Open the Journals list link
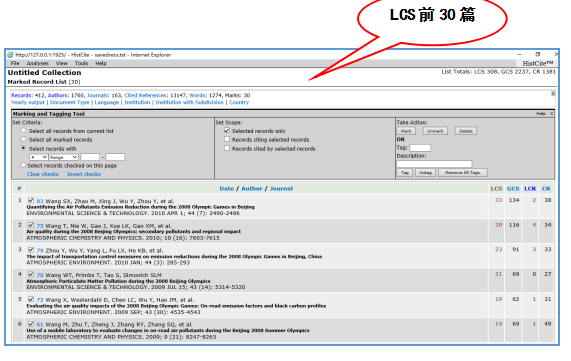Image resolution: width=571 pixels, height=361 pixels. click(98, 95)
